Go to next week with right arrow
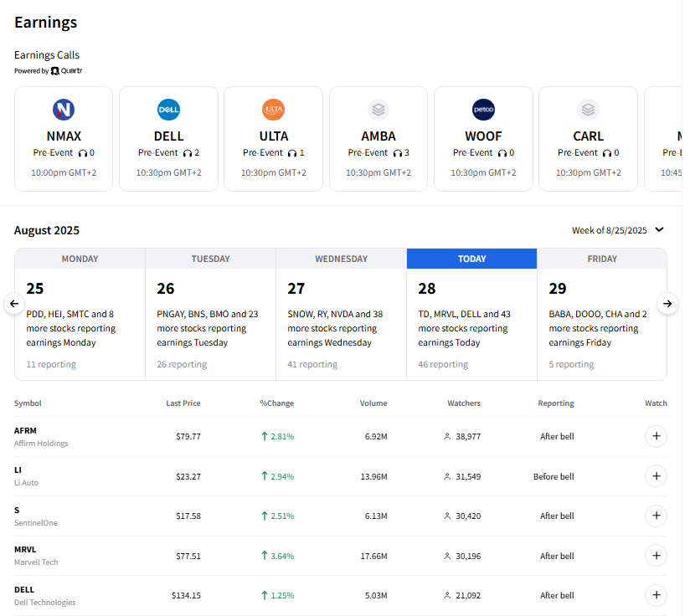The width and height of the screenshot is (690, 616). tap(667, 303)
